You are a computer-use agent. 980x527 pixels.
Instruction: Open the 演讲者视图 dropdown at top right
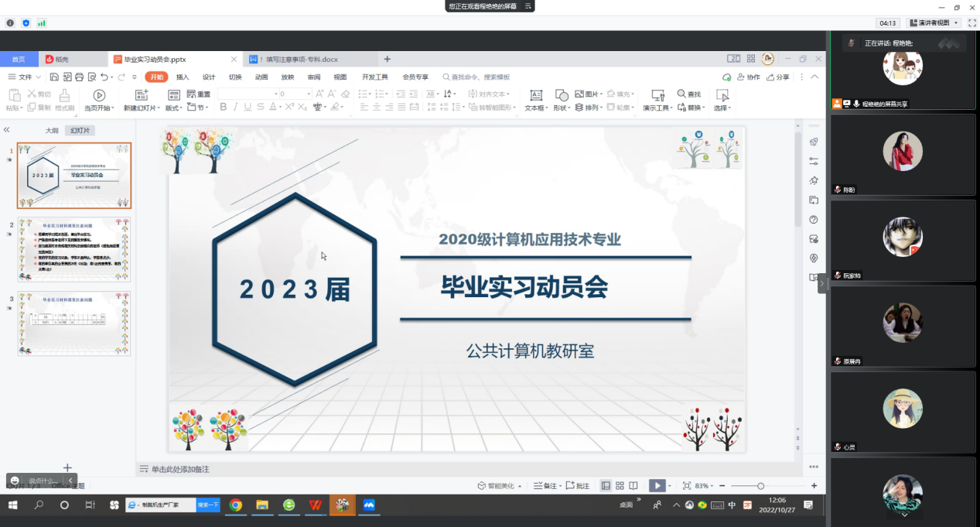[936, 23]
